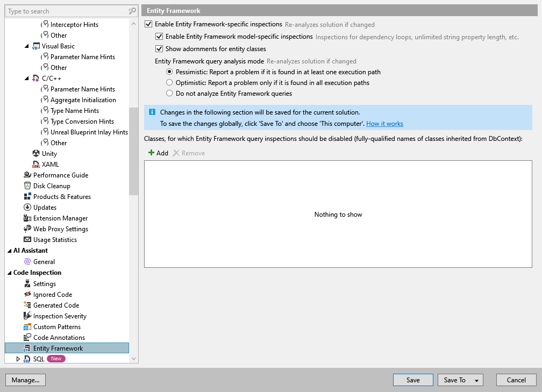Uncheck Show adornments for entity classes

click(x=159, y=48)
